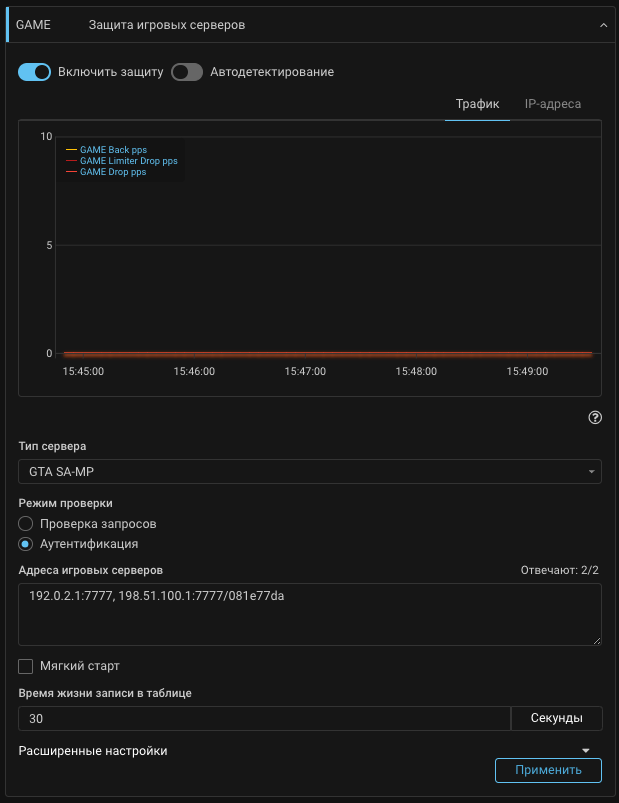Select the Проверка запросов radio option
This screenshot has height=803, width=619.
pos(26,524)
